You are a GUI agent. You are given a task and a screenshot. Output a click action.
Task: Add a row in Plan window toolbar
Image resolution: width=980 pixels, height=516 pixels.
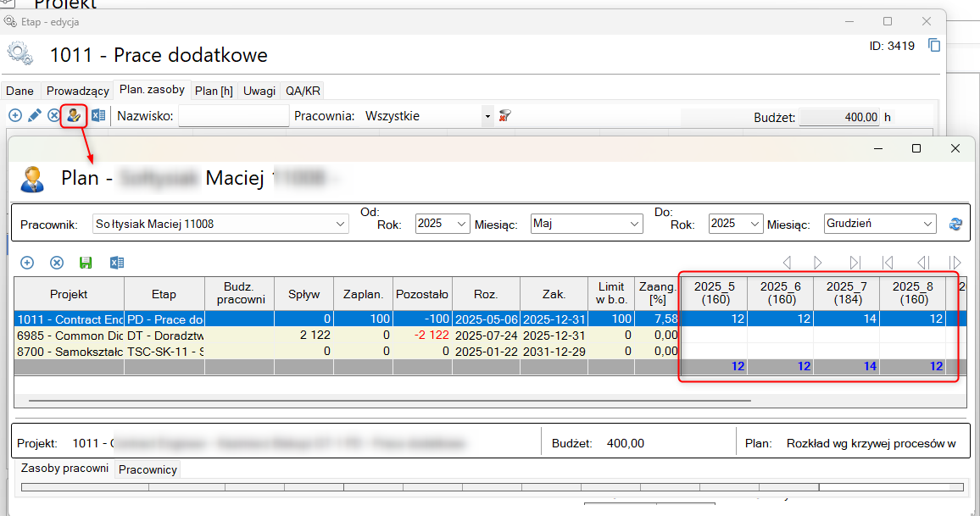point(27,263)
